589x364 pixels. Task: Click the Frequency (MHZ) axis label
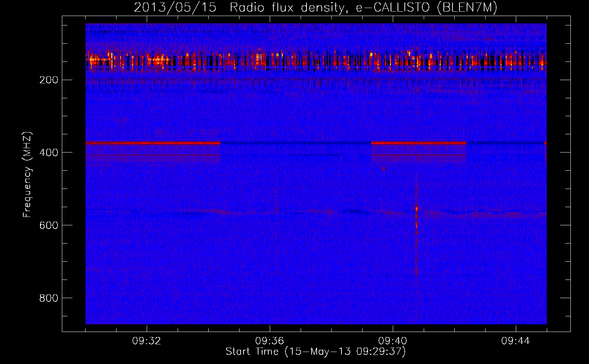point(27,174)
